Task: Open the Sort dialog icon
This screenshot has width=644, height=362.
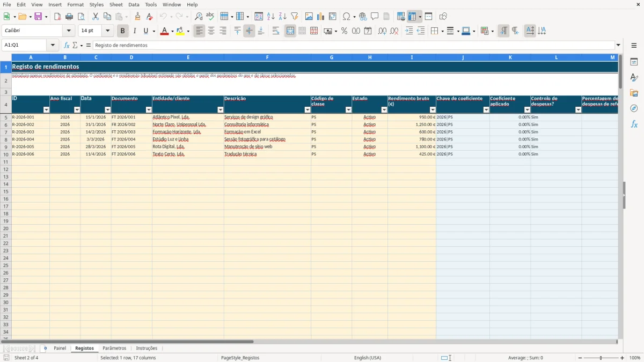Action: click(259, 17)
